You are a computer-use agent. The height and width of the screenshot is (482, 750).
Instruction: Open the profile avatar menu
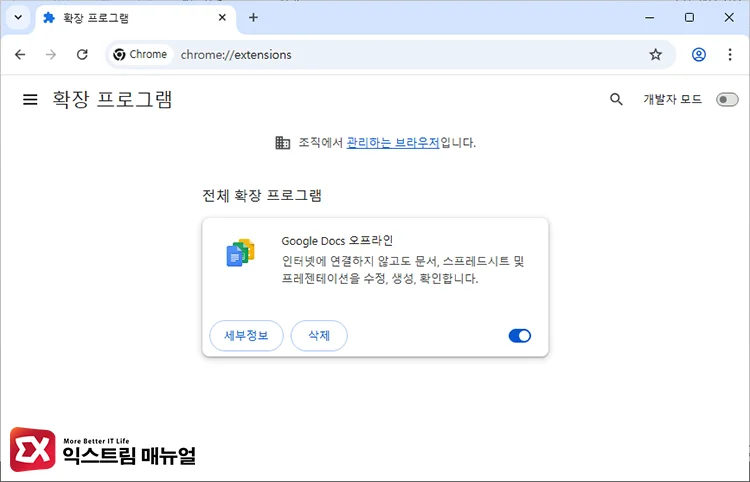699,55
